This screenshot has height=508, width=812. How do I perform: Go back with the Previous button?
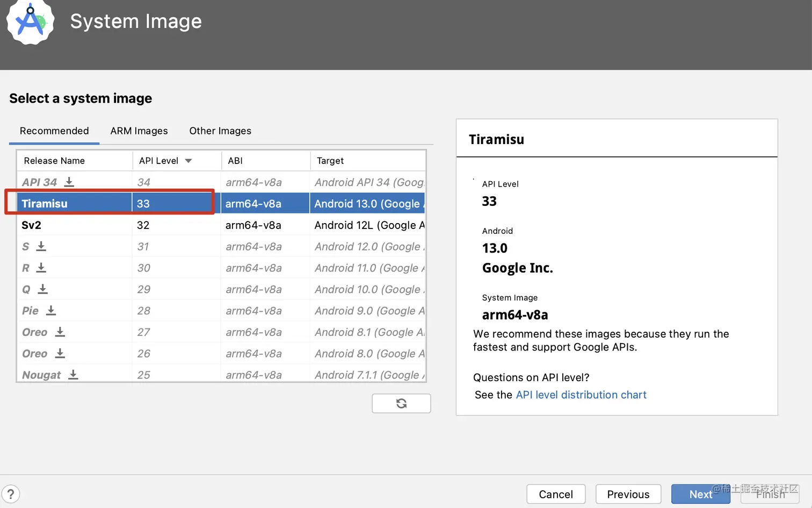pos(628,494)
